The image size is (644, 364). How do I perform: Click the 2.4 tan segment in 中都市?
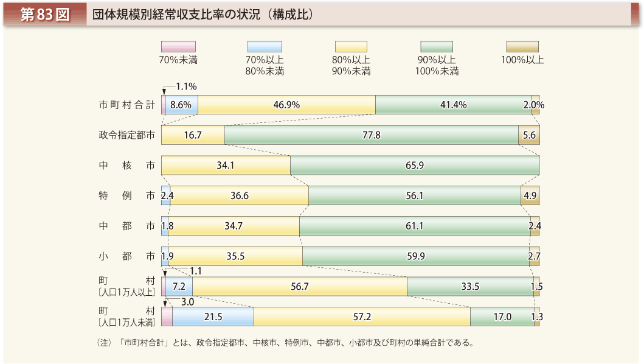coord(535,226)
